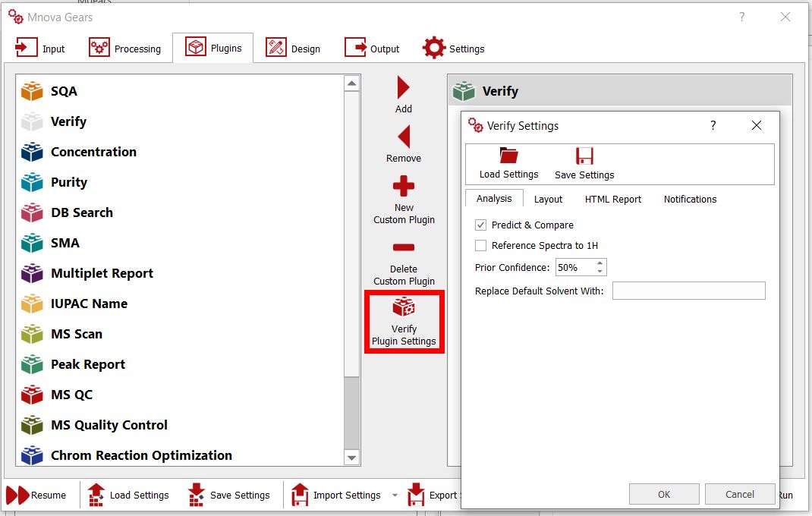812x516 pixels.
Task: Pick the Purity plugin icon
Action: (x=32, y=182)
